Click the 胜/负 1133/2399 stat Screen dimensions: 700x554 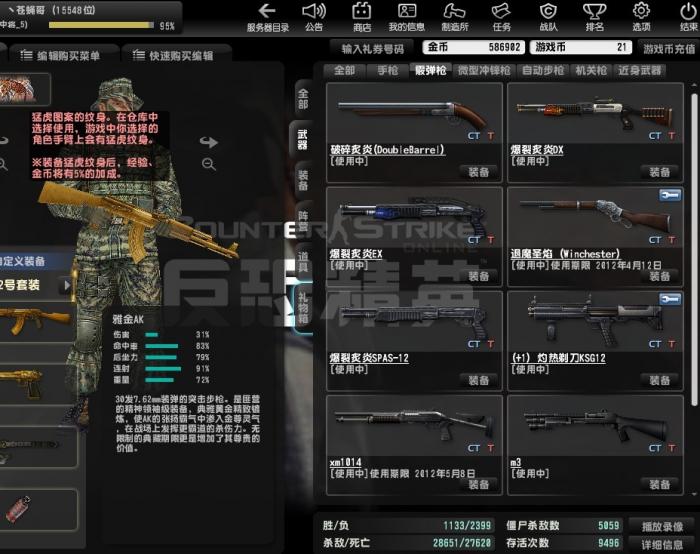pos(407,525)
